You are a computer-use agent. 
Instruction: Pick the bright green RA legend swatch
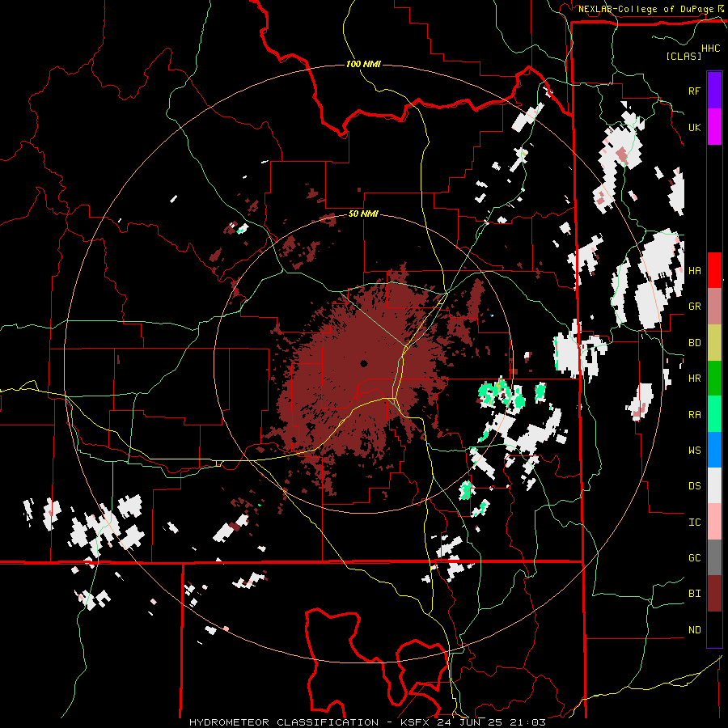pos(714,414)
